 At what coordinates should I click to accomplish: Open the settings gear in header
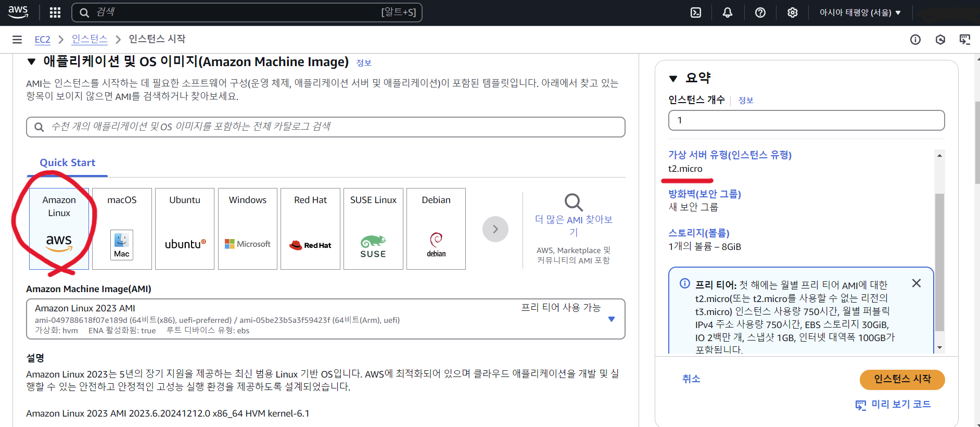coord(792,12)
